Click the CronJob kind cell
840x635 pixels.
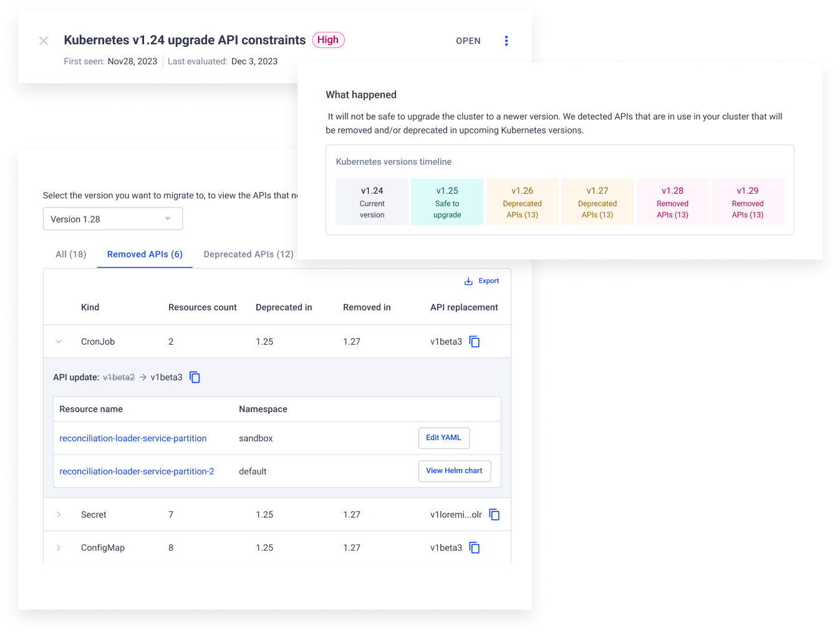tap(98, 341)
